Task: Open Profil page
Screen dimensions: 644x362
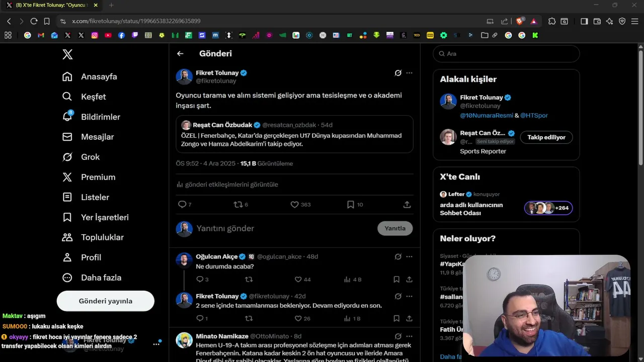Action: (x=82, y=257)
